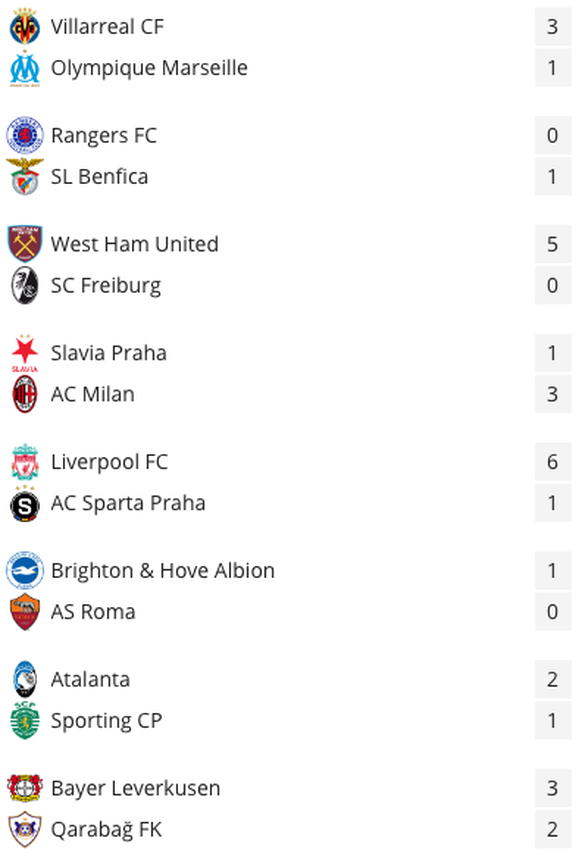This screenshot has height=866, width=582.
Task: Click the SC Freiburg logo
Action: click(25, 286)
